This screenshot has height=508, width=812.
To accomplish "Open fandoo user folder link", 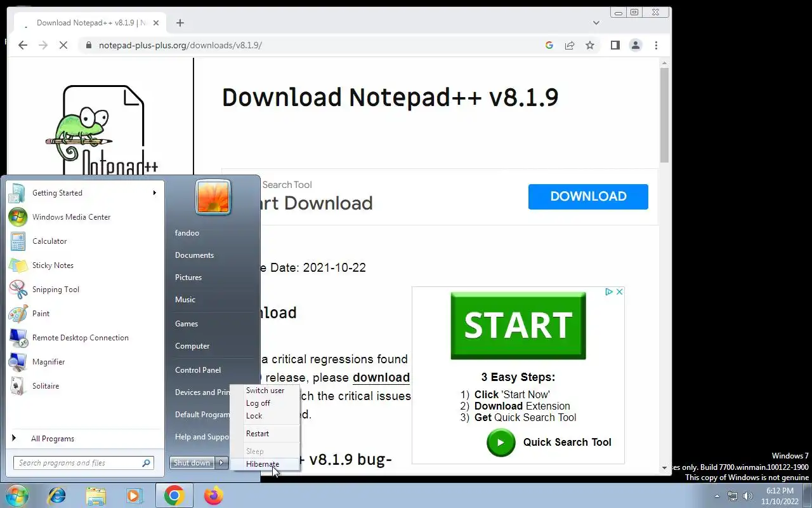I will 187,233.
